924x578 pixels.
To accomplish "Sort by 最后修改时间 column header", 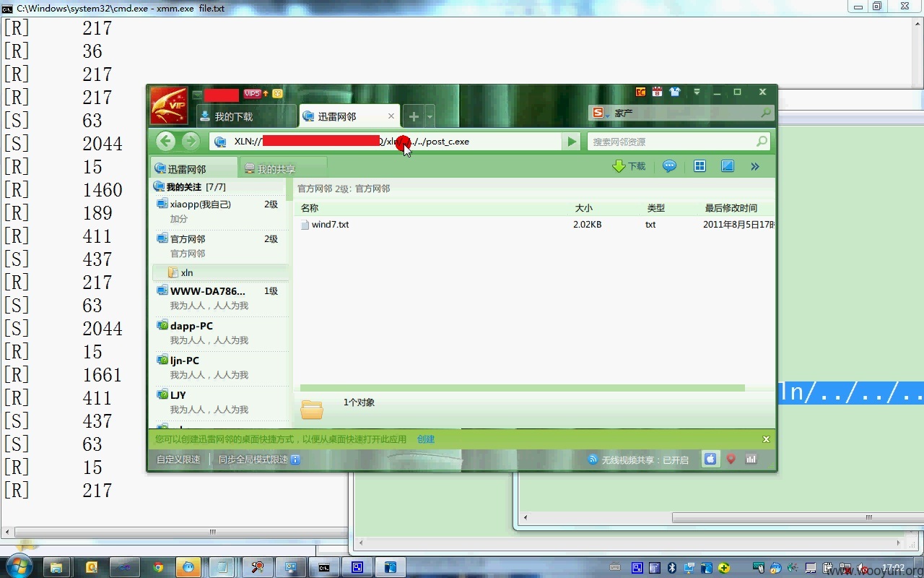I will (731, 208).
